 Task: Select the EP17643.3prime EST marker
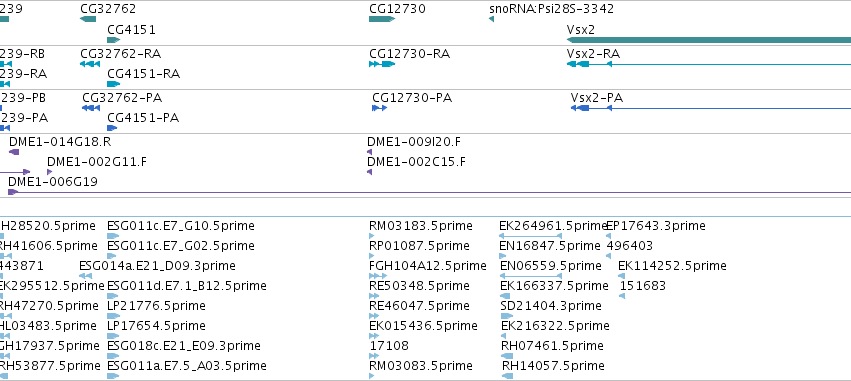click(x=608, y=236)
